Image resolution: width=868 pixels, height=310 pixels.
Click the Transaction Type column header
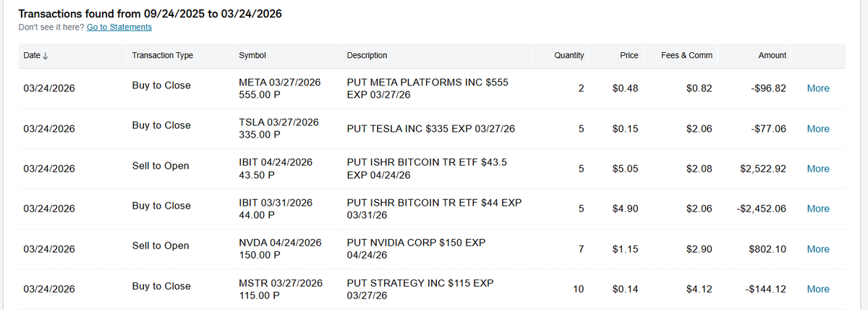(163, 56)
